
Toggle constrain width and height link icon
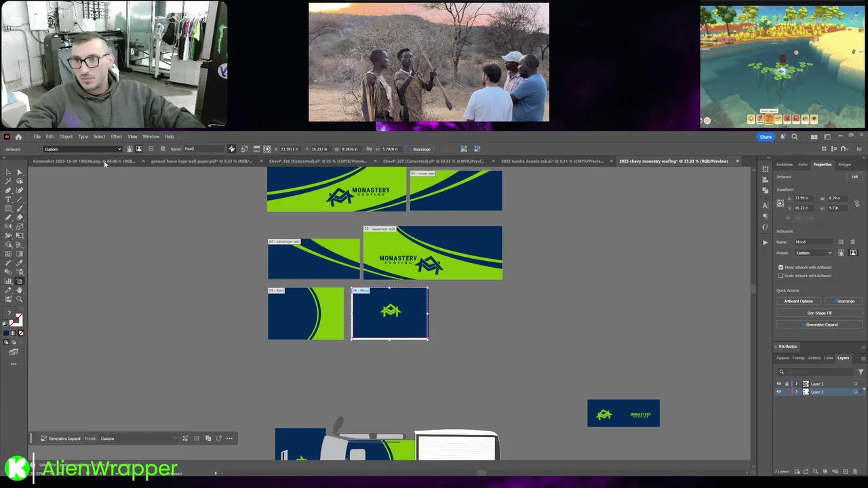pos(856,203)
